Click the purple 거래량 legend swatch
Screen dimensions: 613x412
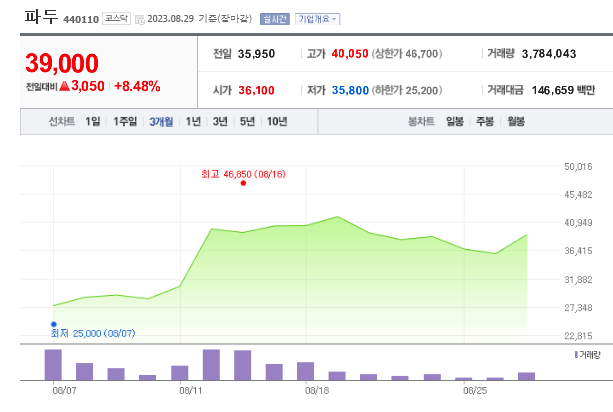pyautogui.click(x=576, y=355)
